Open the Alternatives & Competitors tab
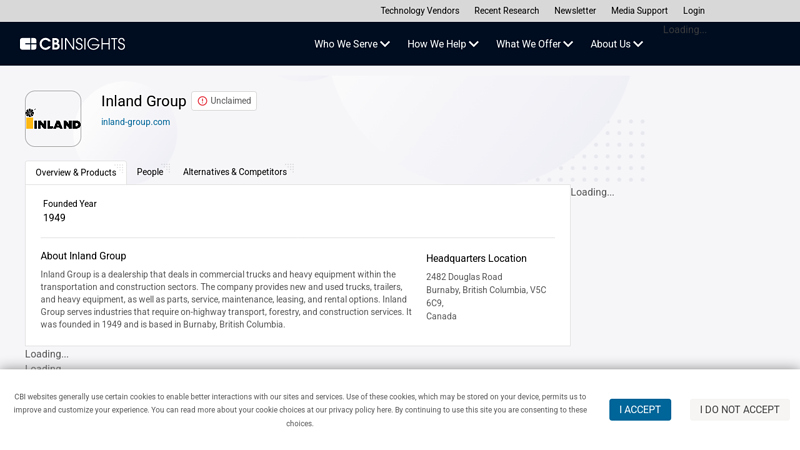Viewport: 800px width, 450px height. tap(235, 172)
